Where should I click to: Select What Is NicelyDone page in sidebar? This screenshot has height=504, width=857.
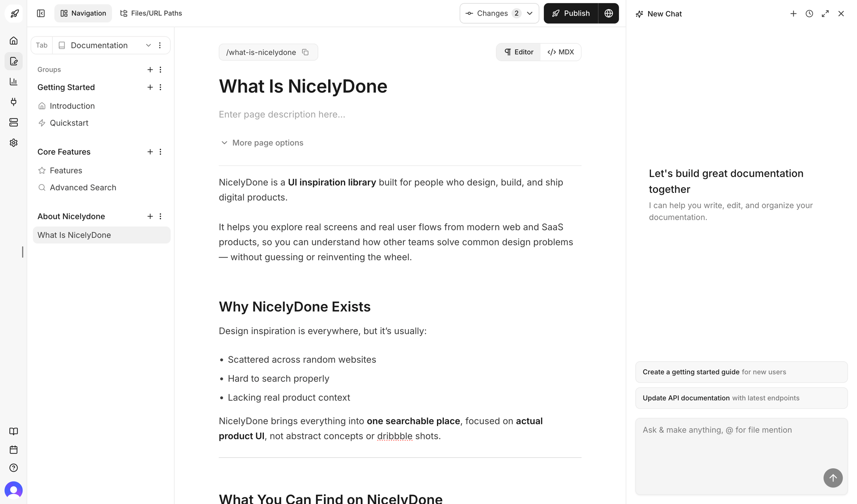pyautogui.click(x=101, y=235)
